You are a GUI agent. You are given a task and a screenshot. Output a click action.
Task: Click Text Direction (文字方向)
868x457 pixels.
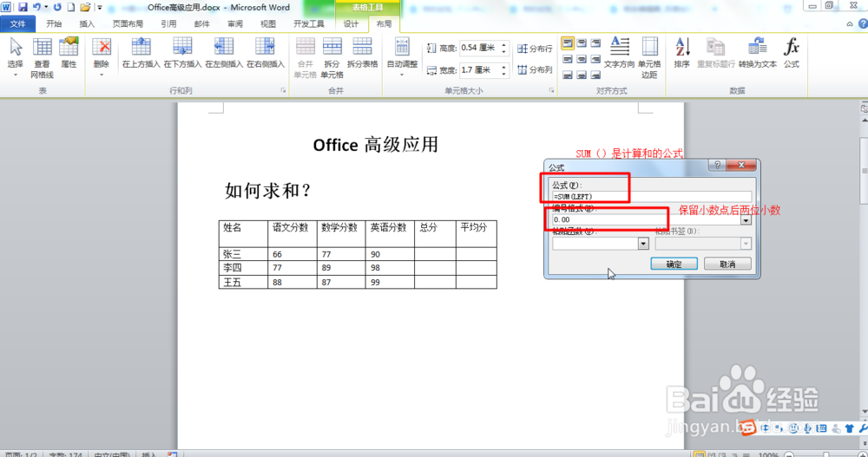click(620, 53)
